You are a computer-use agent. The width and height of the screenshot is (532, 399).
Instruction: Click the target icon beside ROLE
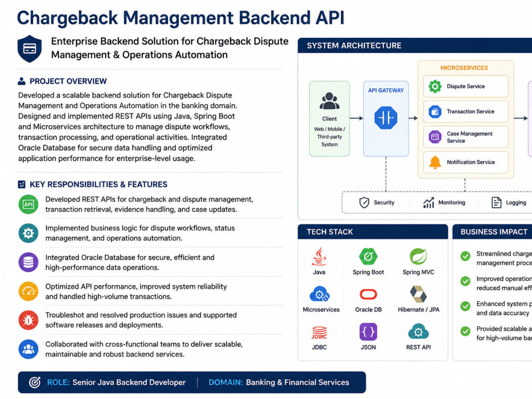click(x=35, y=383)
